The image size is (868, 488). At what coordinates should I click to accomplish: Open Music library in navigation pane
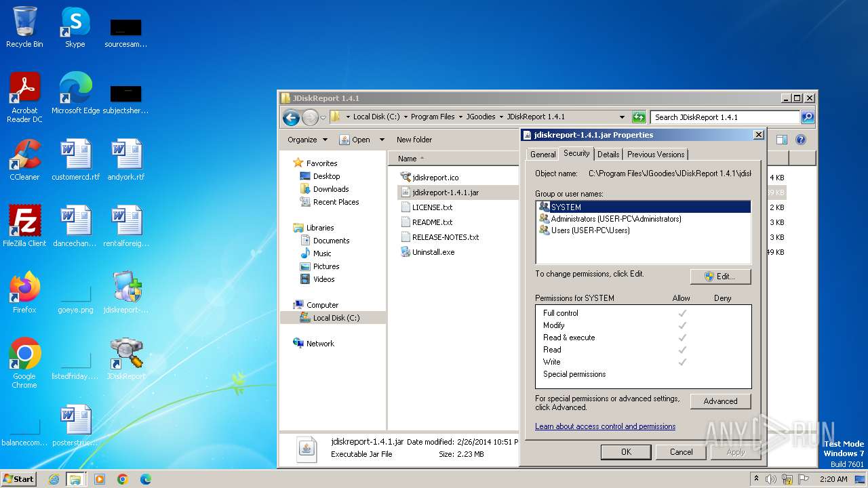click(315, 253)
